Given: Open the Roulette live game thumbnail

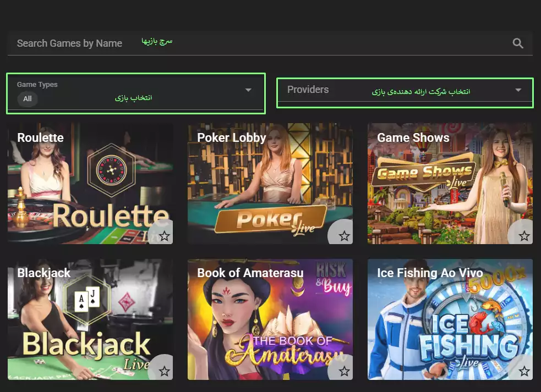Looking at the screenshot, I should tap(90, 184).
